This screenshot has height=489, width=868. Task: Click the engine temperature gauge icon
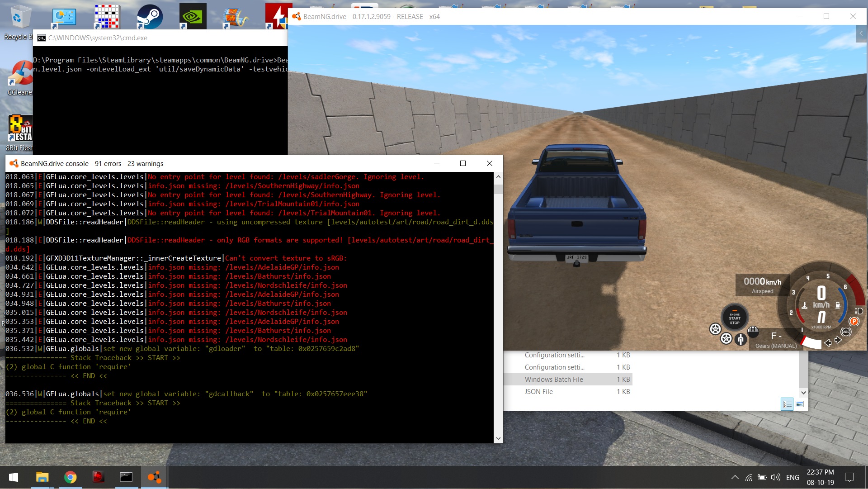805,305
